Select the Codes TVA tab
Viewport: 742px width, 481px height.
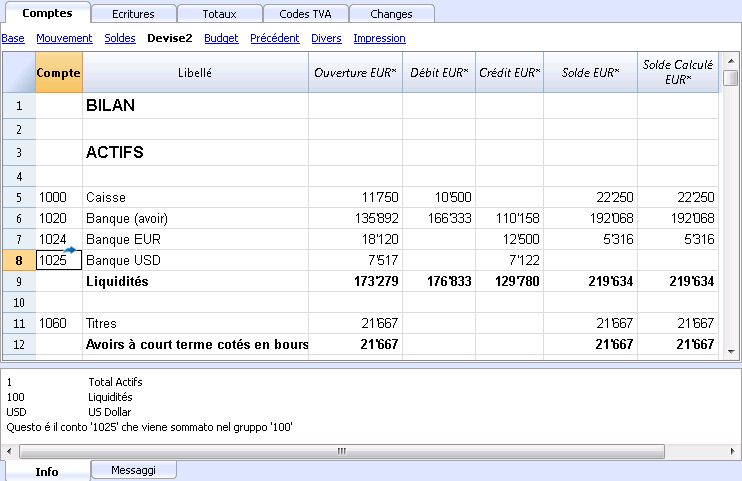[305, 14]
